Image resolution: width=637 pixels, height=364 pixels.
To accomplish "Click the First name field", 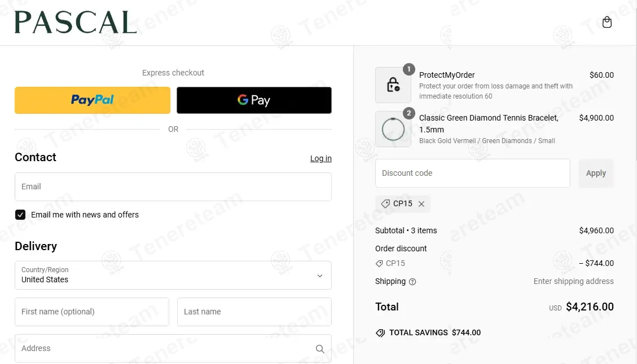I will (92, 312).
